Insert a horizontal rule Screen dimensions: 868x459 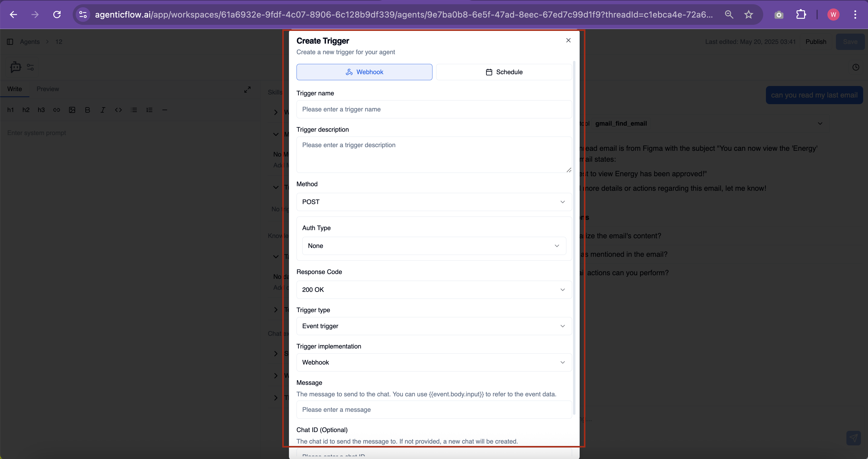click(x=165, y=110)
